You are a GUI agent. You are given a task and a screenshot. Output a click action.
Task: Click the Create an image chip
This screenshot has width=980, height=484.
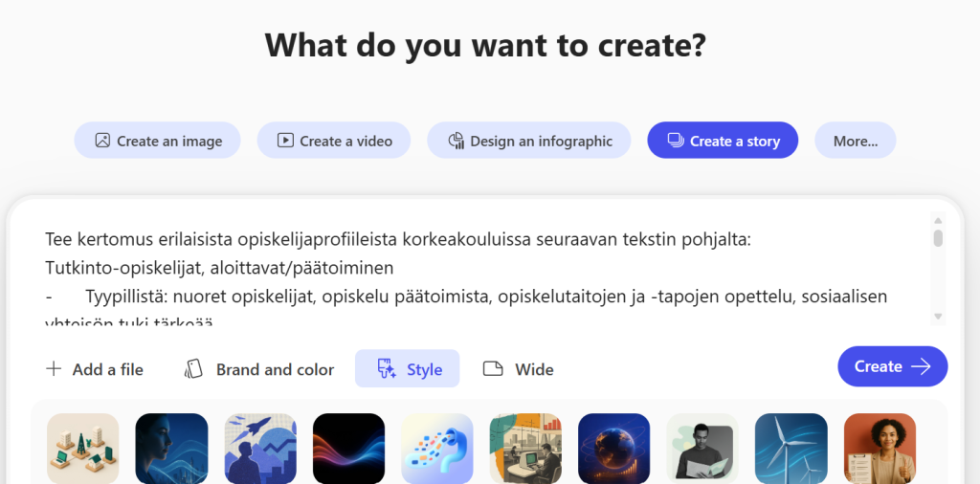[x=158, y=141]
